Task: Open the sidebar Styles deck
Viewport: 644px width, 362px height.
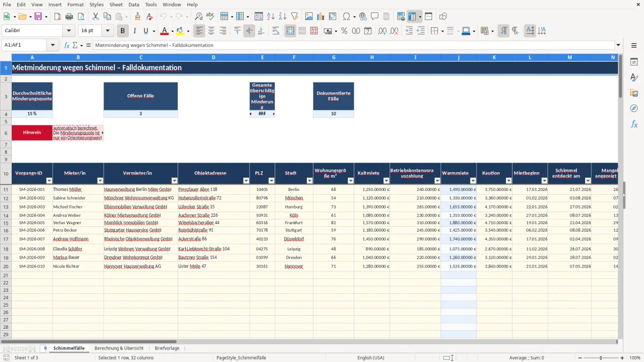Action: pos(634,78)
